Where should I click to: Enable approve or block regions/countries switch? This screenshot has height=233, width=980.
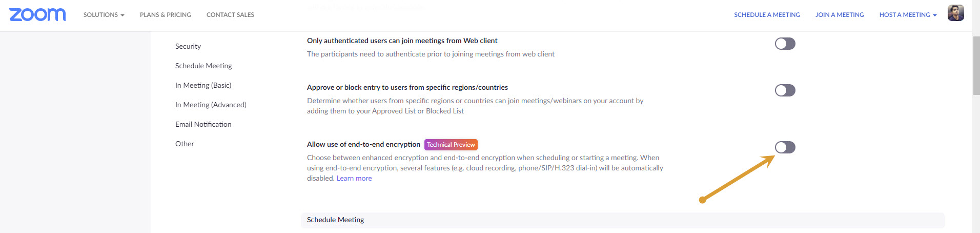click(785, 90)
